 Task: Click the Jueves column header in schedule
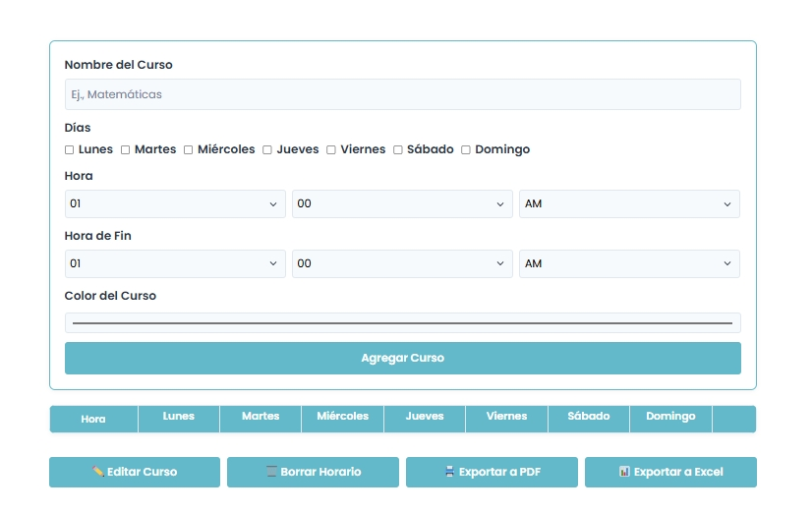(x=425, y=417)
